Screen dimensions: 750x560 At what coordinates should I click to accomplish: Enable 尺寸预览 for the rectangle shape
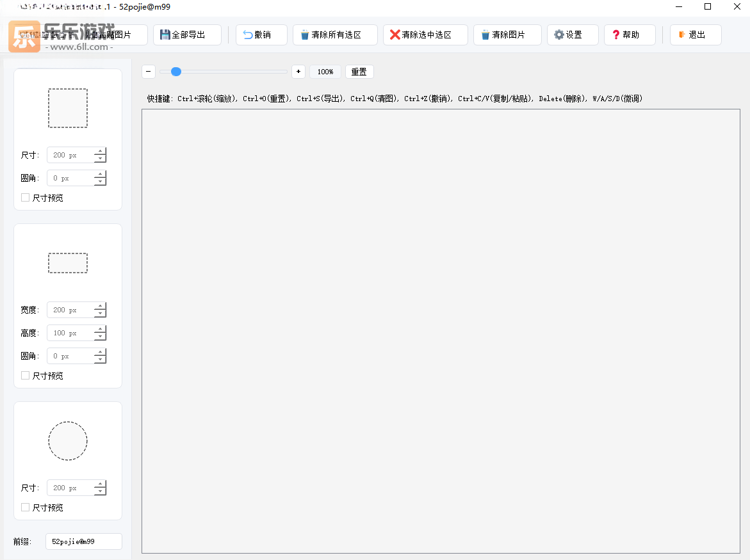point(26,376)
